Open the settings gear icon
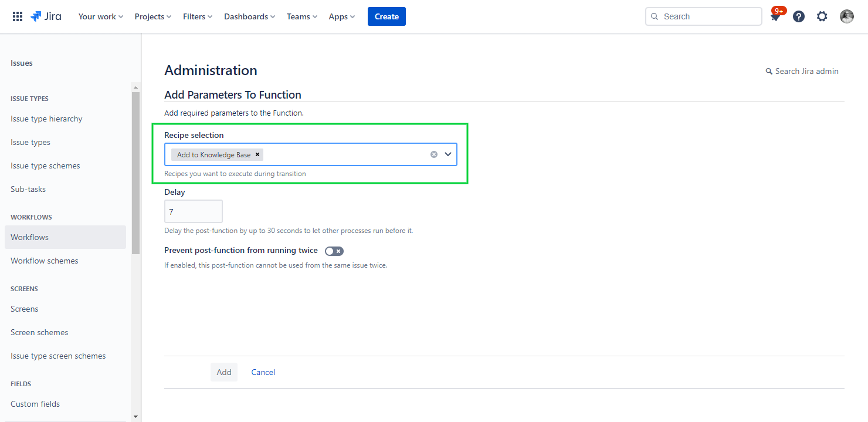Viewport: 868px width, 422px height. coord(822,16)
